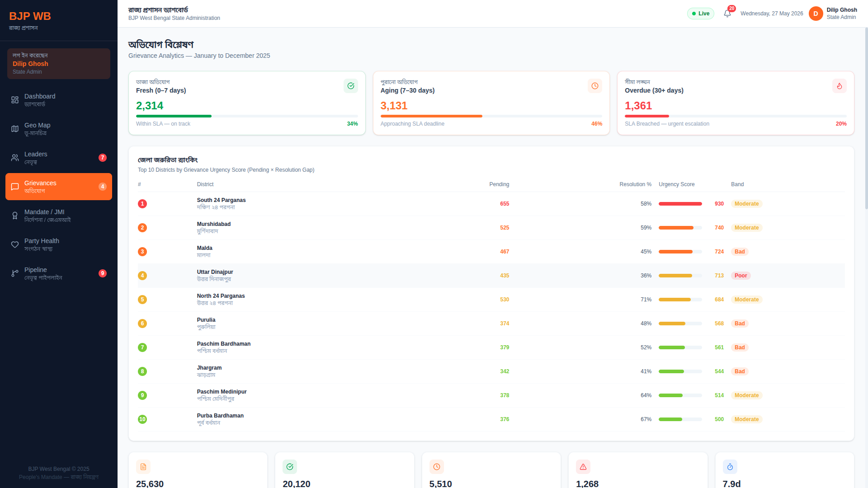Click the Pipeline badge showing 9

pyautogui.click(x=103, y=273)
